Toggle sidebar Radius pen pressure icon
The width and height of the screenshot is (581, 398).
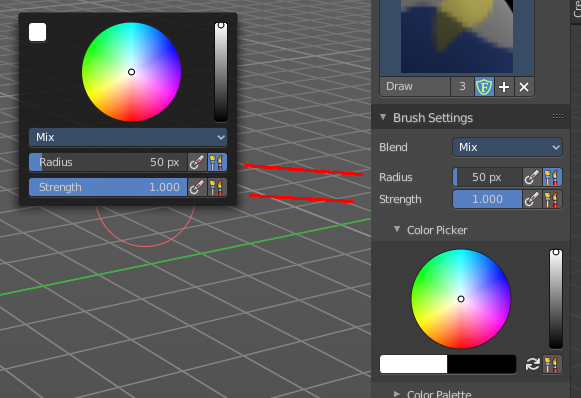pyautogui.click(x=532, y=177)
